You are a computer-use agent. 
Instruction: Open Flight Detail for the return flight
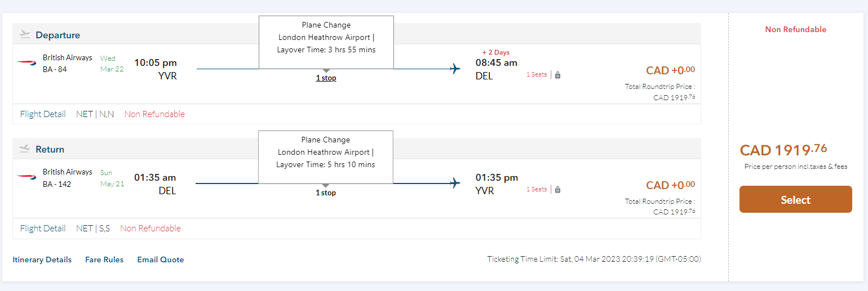(43, 229)
